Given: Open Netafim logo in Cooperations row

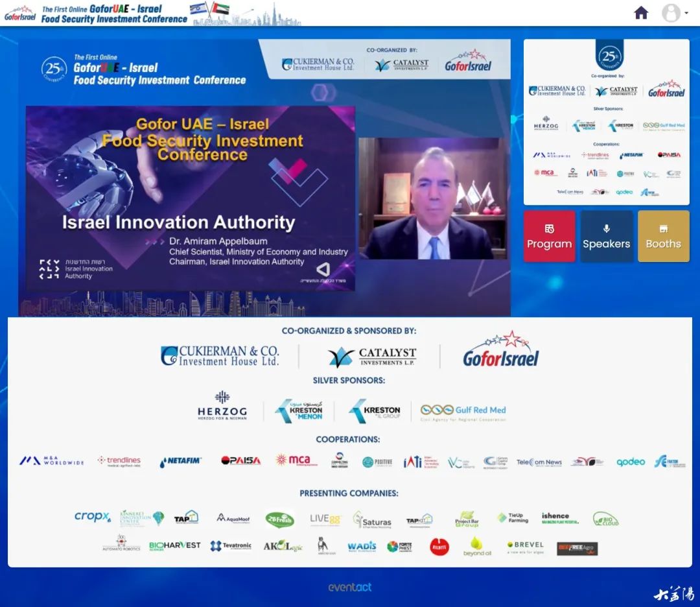Looking at the screenshot, I should 180,461.
